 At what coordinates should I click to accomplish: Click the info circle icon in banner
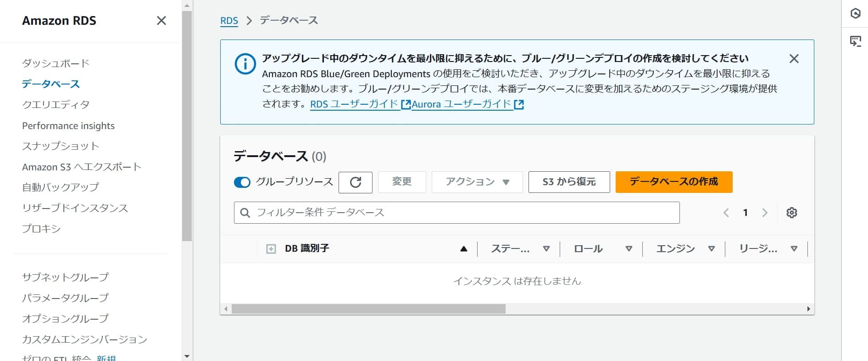245,64
